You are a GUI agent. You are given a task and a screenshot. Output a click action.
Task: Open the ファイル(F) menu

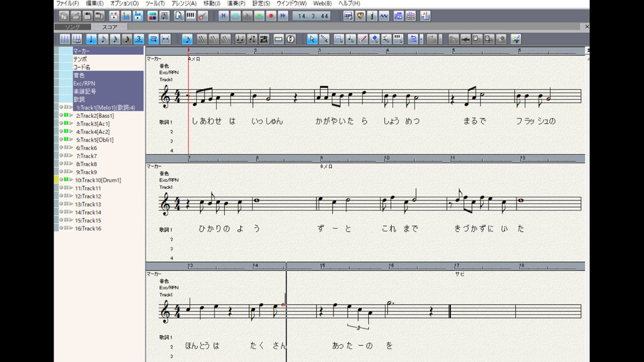point(67,3)
